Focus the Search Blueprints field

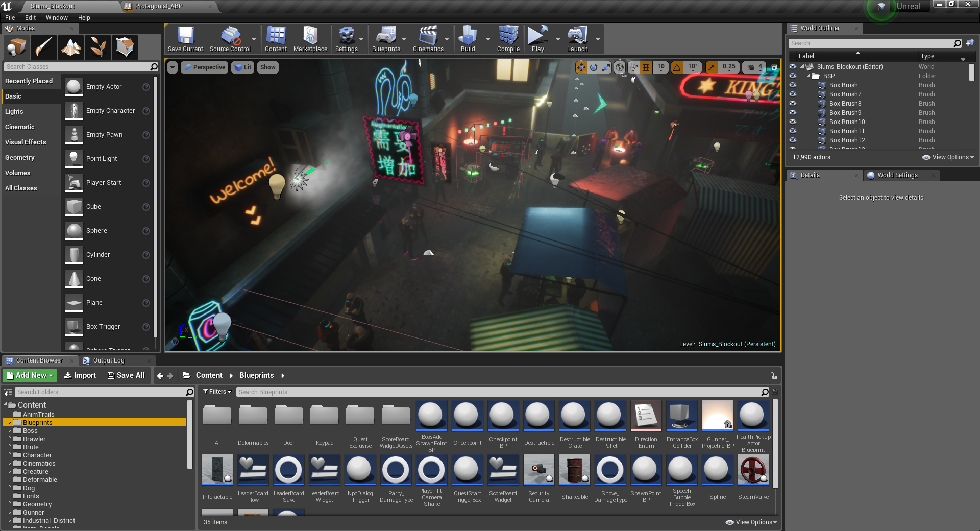point(502,392)
